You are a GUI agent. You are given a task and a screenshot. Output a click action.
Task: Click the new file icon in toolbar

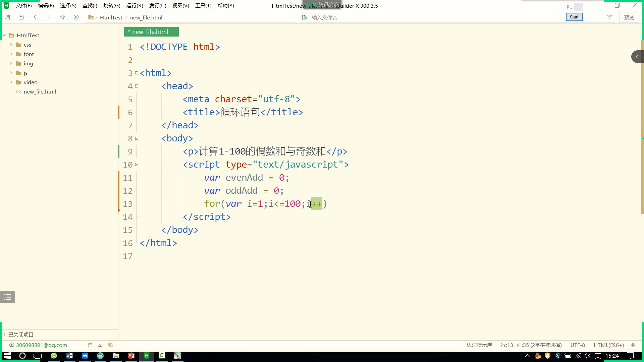7,17
